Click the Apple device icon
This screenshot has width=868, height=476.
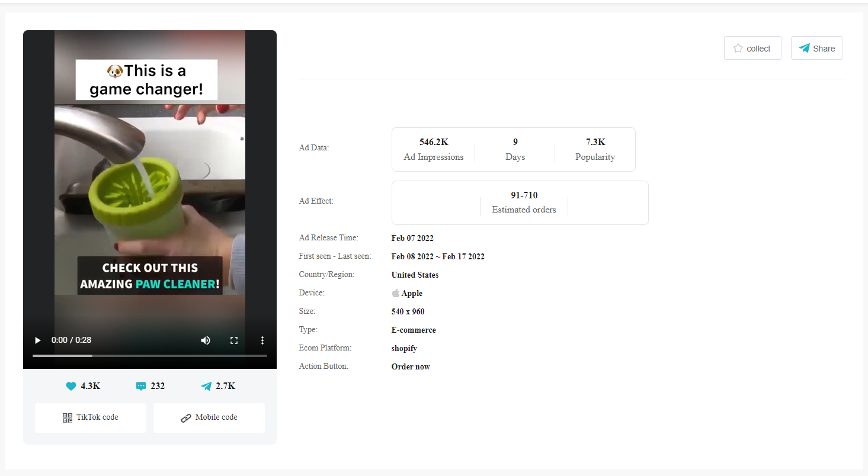396,294
